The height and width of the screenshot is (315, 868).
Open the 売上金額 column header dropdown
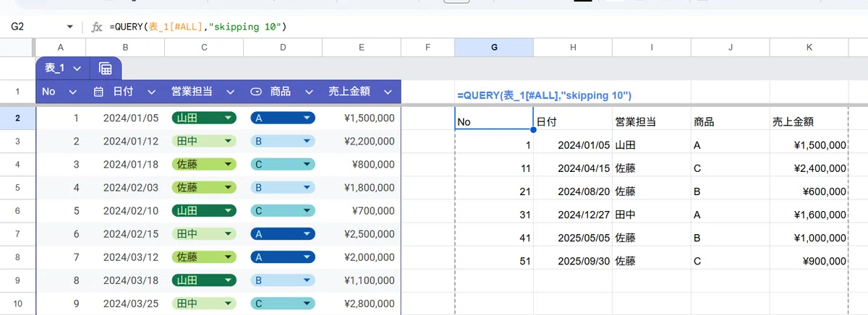(x=388, y=92)
